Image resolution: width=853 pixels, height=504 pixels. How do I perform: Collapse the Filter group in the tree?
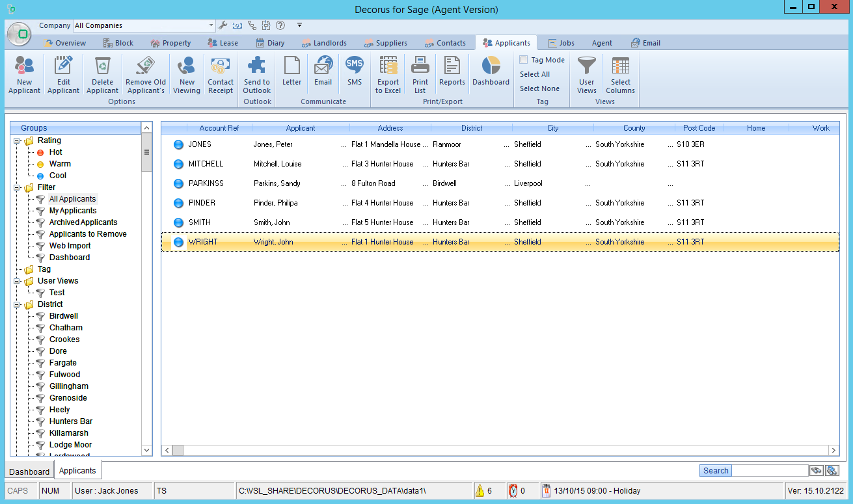tap(16, 187)
